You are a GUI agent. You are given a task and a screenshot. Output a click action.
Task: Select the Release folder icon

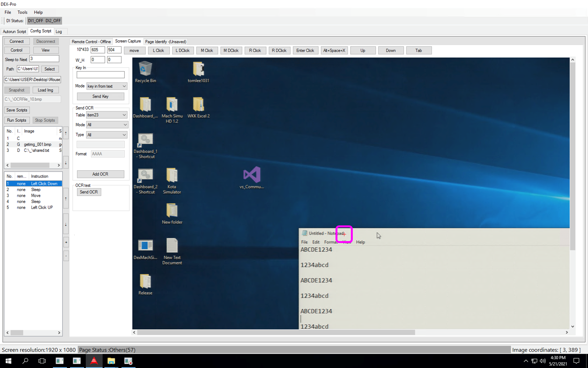(x=145, y=281)
